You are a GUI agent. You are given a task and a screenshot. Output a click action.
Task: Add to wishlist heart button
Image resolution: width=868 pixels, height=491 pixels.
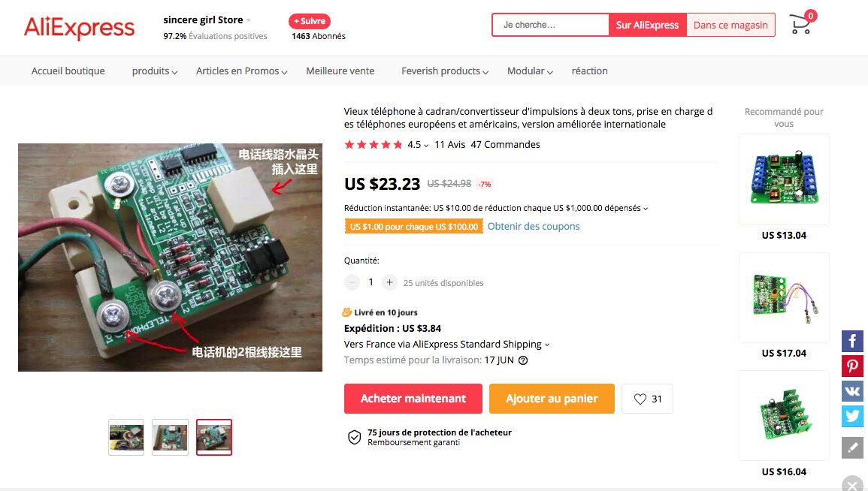click(x=647, y=399)
